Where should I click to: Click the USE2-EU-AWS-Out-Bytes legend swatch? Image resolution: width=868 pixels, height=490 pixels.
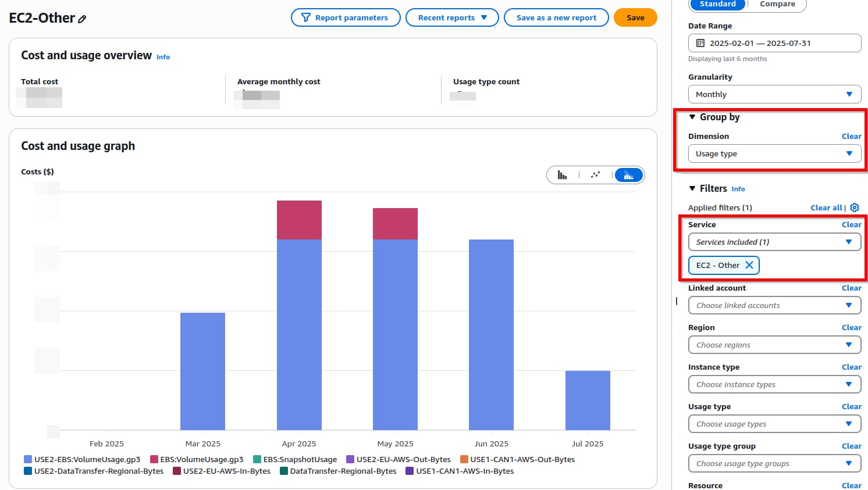click(x=350, y=459)
